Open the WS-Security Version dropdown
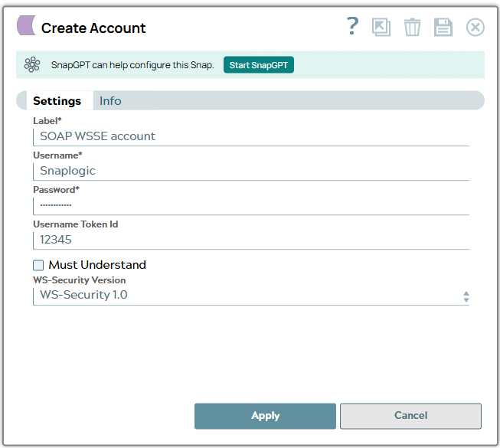 (x=251, y=296)
